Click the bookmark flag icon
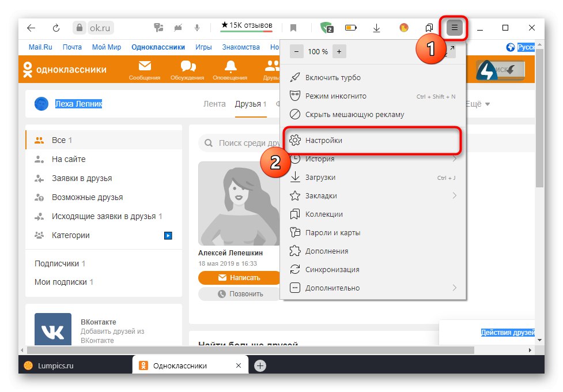Screen dimensions: 563x392 (293, 28)
